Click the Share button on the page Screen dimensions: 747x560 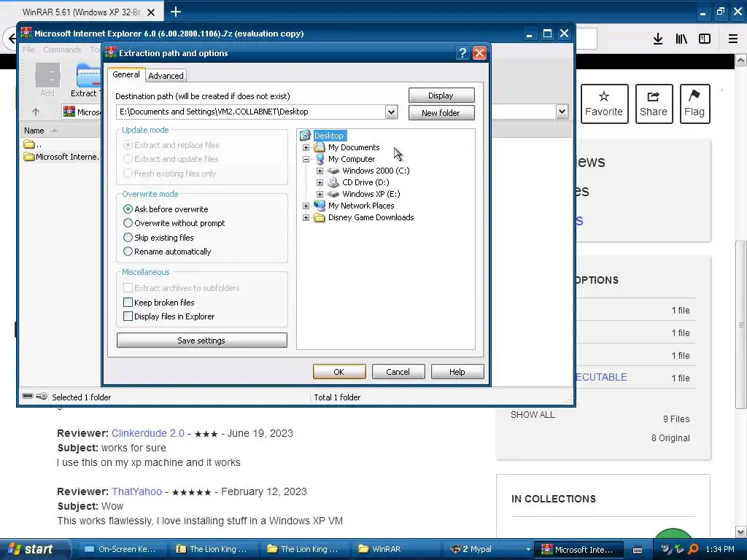[654, 104]
